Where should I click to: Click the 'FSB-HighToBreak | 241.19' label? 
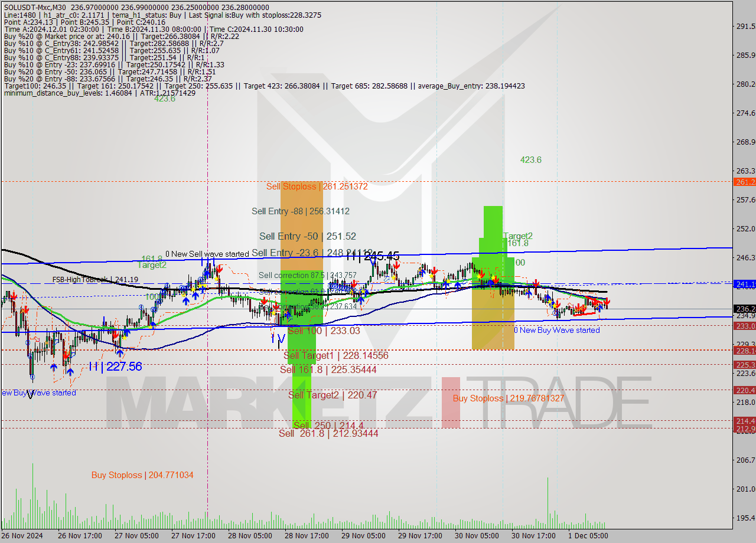click(95, 280)
